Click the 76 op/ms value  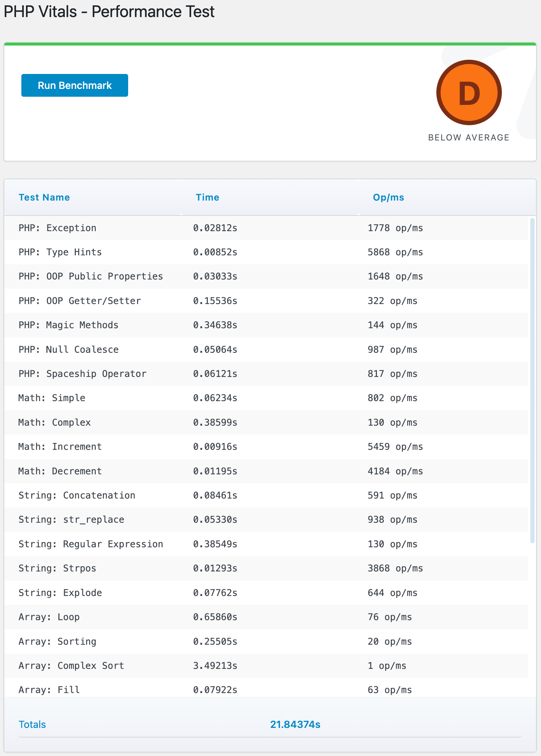coord(390,617)
